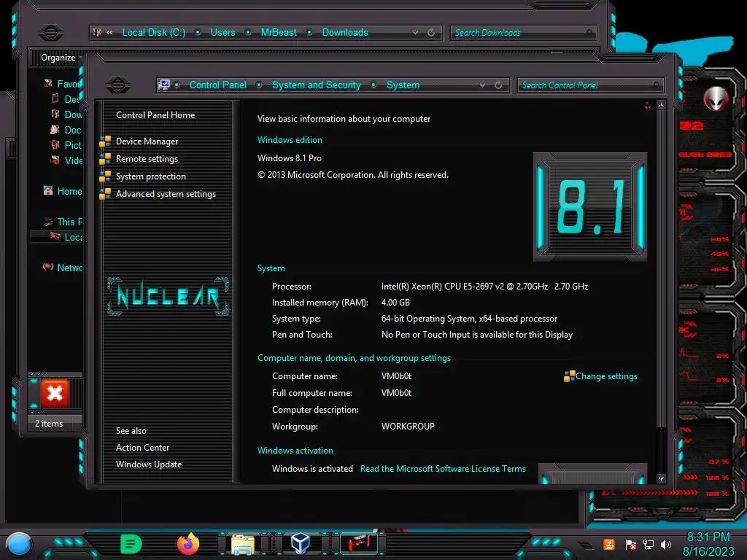
Task: Select Homegroup in Explorer navigation pane
Action: point(69,191)
